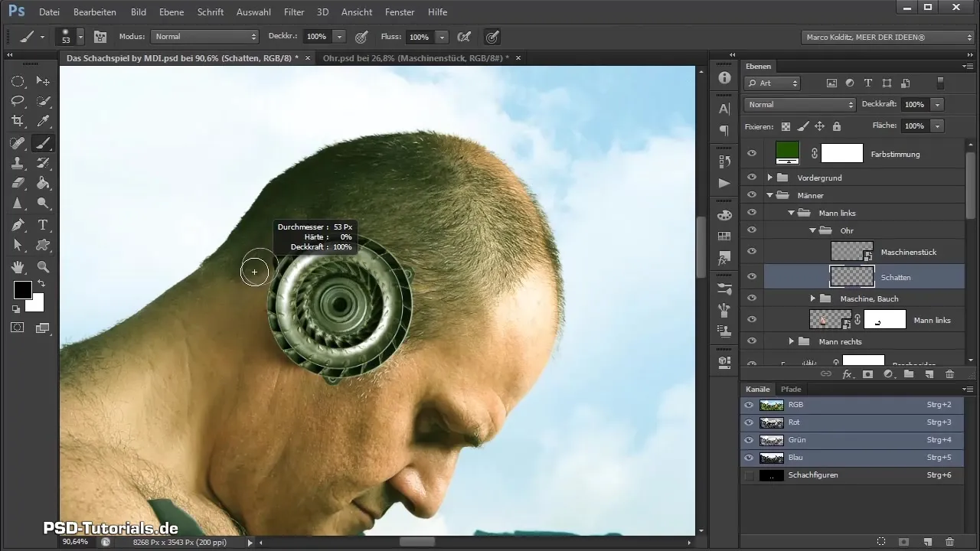Viewport: 980px width, 551px height.
Task: Select the Pen tool
Action: (18, 225)
